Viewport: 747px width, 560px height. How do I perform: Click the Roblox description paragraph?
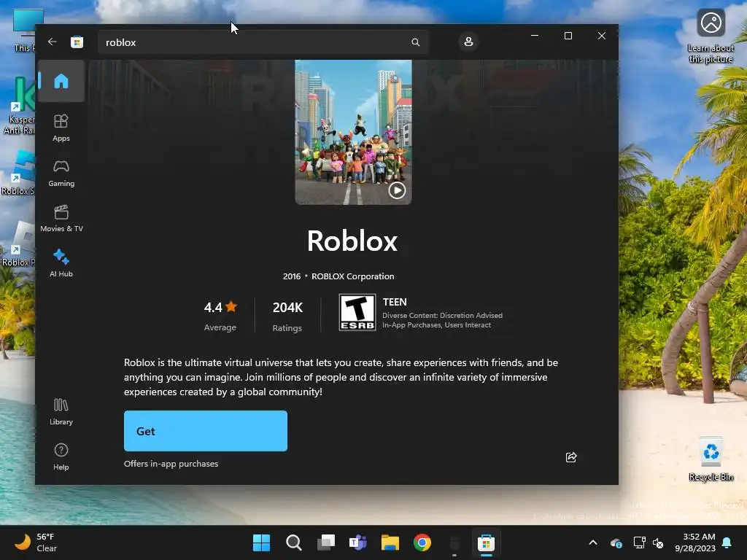tap(341, 377)
